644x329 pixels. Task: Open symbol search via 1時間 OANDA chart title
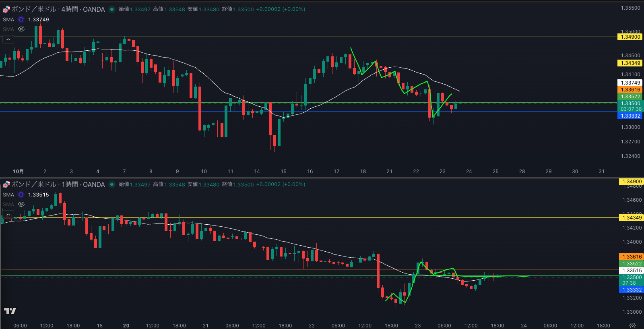click(58, 184)
